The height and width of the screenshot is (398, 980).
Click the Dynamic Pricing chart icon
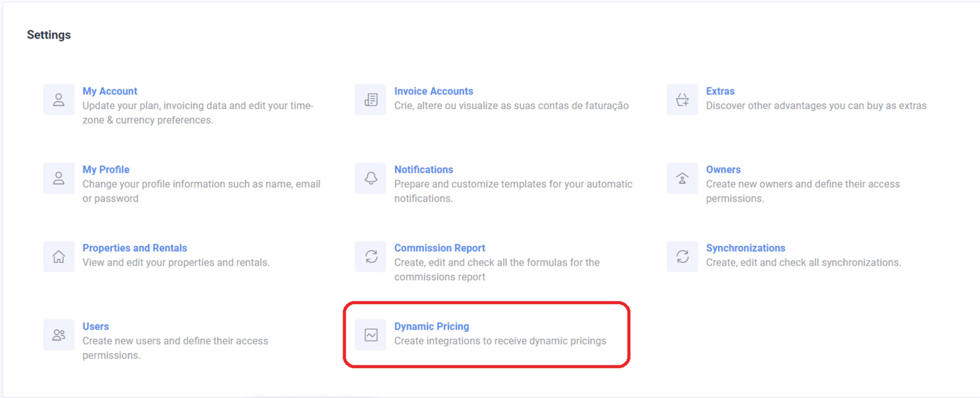click(370, 335)
